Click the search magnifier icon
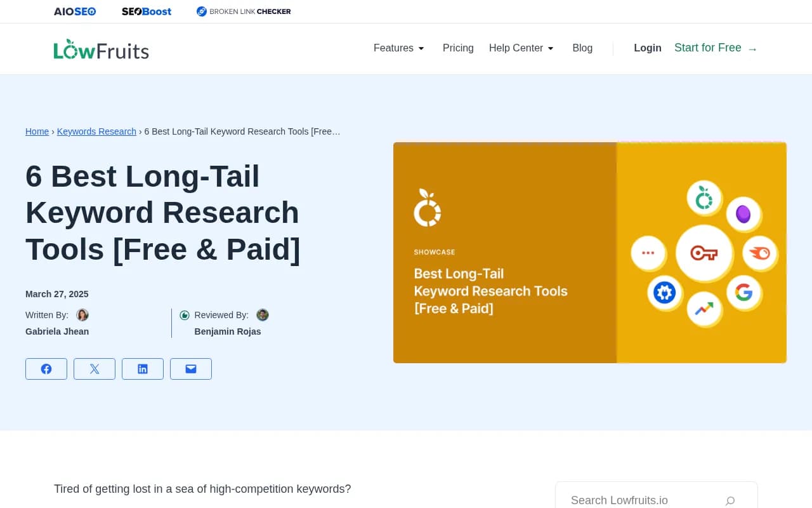The width and height of the screenshot is (812, 508). (x=730, y=500)
